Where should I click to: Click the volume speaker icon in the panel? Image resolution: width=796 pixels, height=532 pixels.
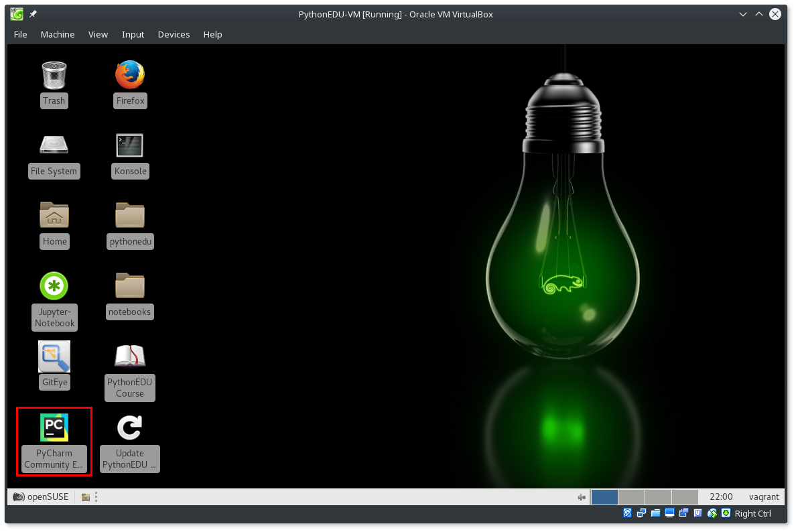click(582, 497)
